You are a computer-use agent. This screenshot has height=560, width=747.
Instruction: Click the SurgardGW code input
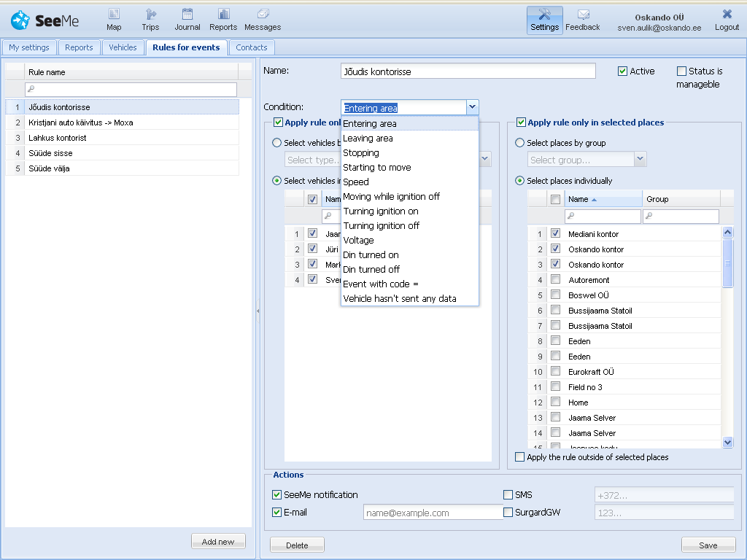664,513
